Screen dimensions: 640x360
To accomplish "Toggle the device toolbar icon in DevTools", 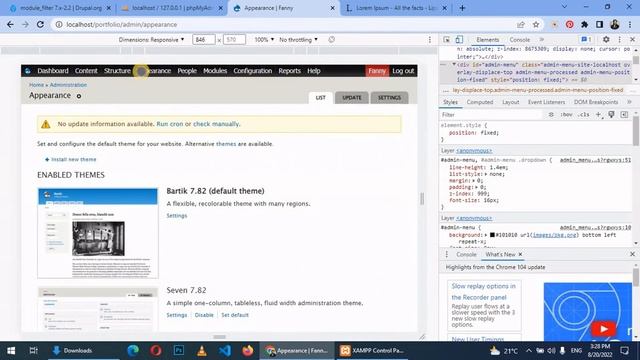I will (x=459, y=40).
